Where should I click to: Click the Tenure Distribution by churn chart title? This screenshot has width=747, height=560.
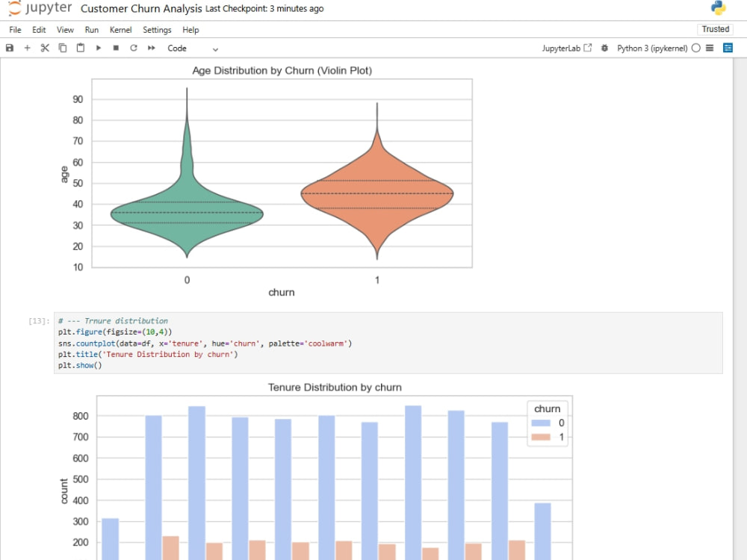tap(335, 387)
